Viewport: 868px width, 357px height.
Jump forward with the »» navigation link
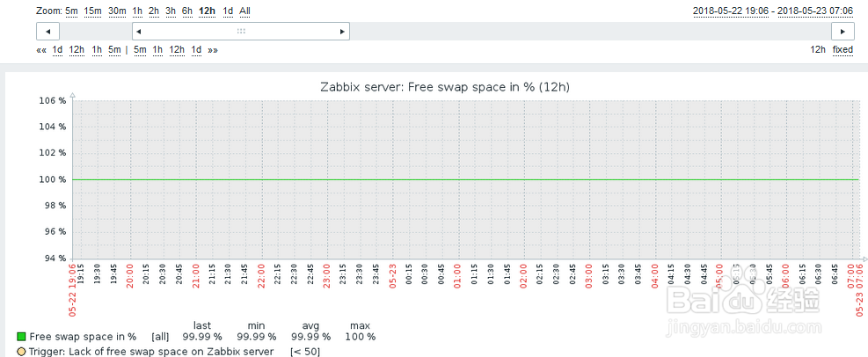(213, 50)
